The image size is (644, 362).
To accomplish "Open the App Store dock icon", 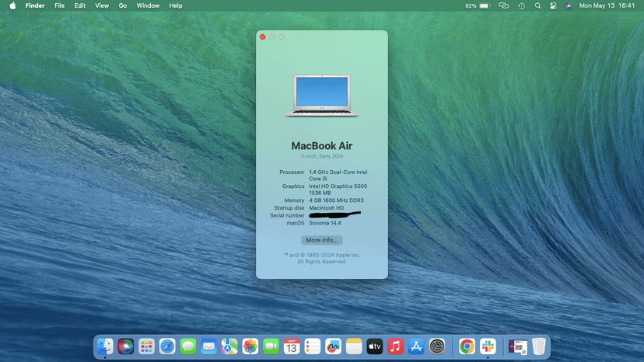I will (416, 346).
